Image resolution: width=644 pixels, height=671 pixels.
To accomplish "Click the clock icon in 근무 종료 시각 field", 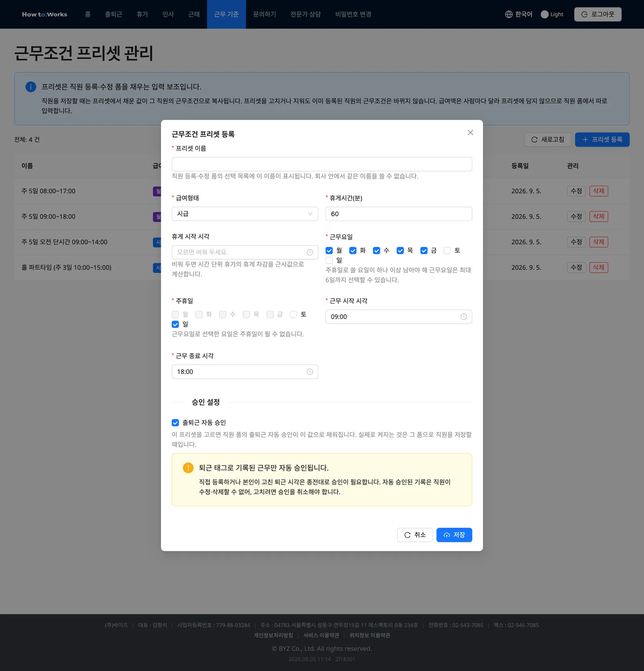I will [310, 372].
